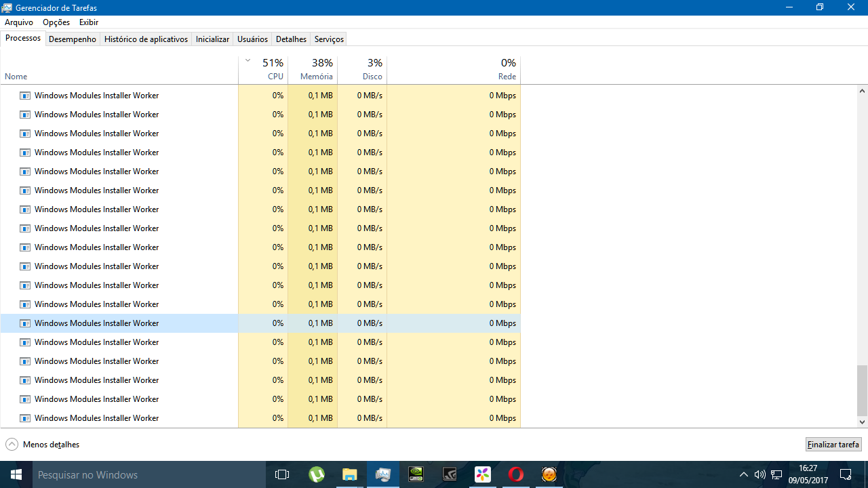Click the Finalizar tarefa button
Screen dimensions: 868x488
[833, 445]
